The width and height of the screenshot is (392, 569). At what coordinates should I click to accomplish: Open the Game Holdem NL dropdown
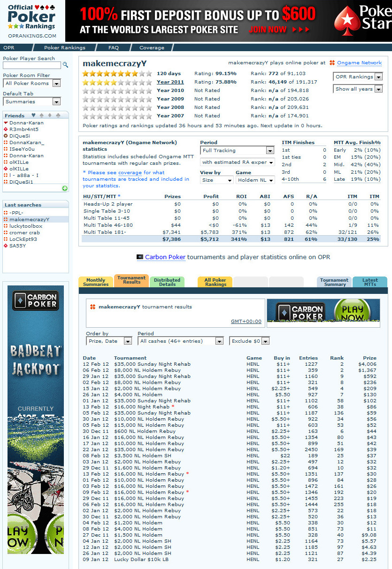(254, 180)
